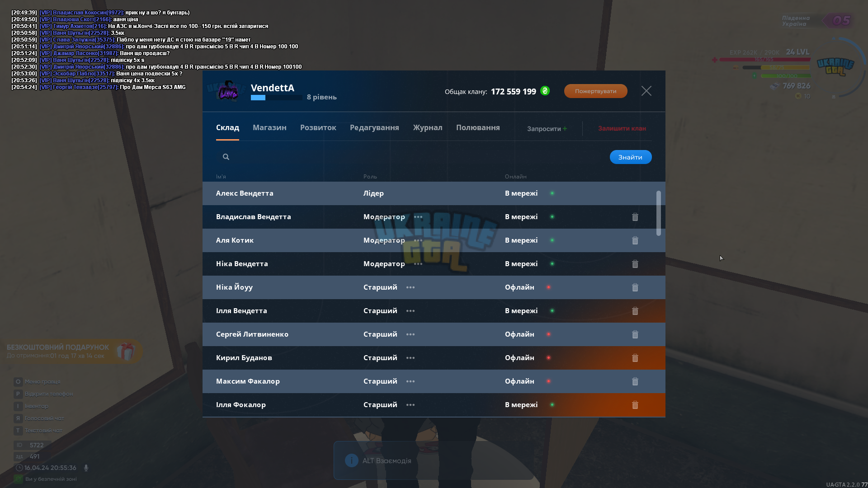Click Офлайн status of Максим Факалор

tap(519, 381)
